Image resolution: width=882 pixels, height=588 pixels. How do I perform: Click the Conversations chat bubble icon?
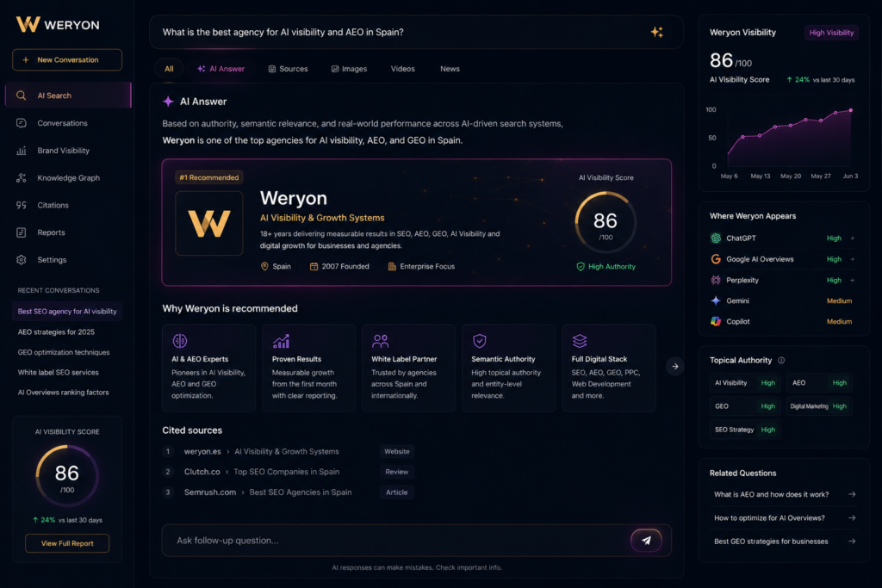tap(21, 123)
